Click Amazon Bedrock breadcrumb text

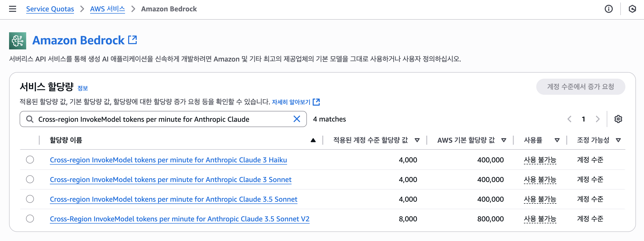[x=169, y=9]
